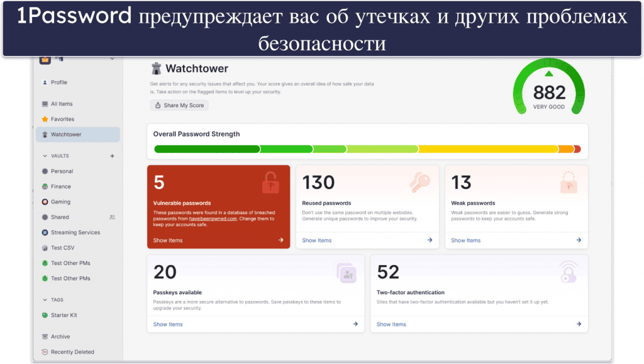Click the Archive box icon
This screenshot has width=644, height=364.
[x=45, y=337]
